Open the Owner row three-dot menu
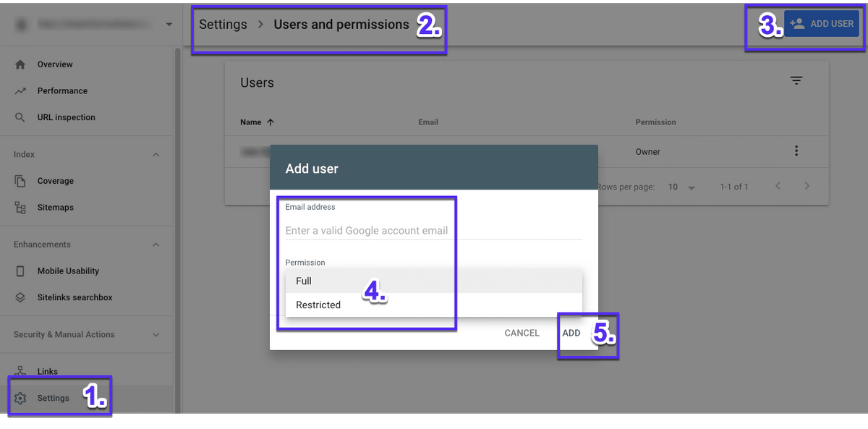The image size is (868, 429). tap(796, 151)
